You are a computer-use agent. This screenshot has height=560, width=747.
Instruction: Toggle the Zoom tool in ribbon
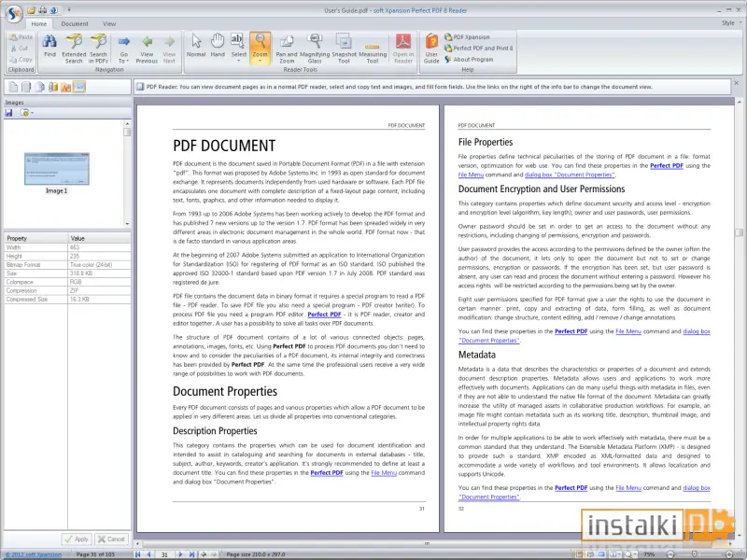click(x=260, y=49)
